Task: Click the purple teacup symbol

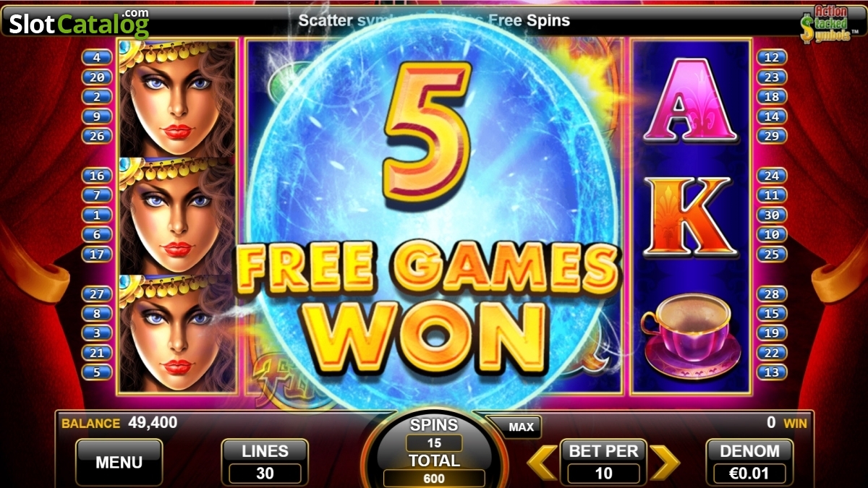Action: [690, 335]
